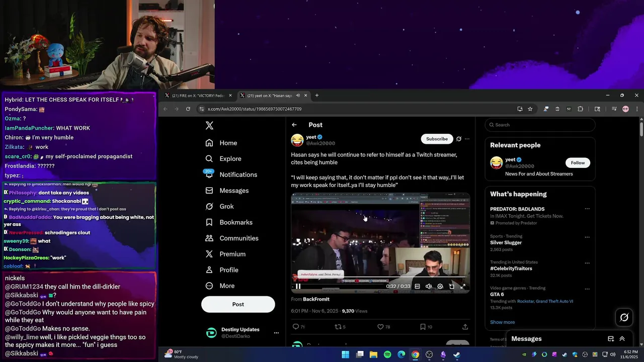Click the video progress bar
644x362 pixels.
(x=380, y=277)
